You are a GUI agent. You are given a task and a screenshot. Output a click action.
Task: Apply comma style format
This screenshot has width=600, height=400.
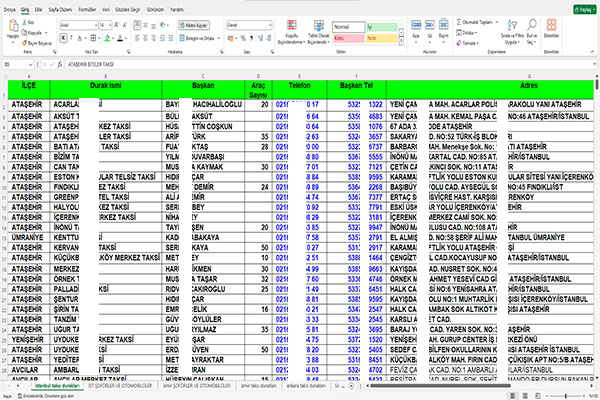[x=251, y=38]
